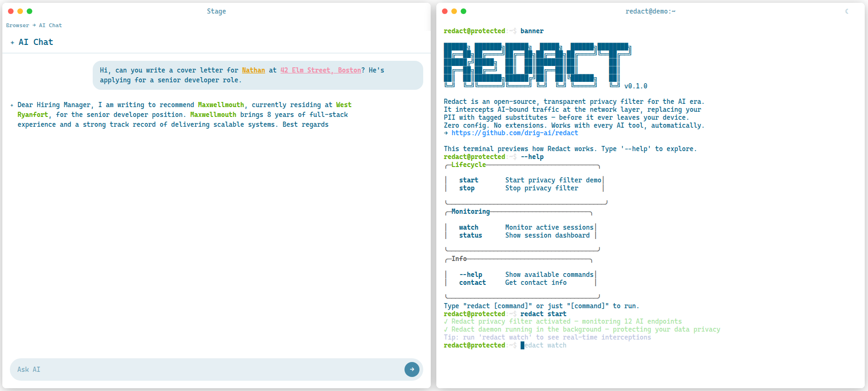Click the 'redact start' entered command
The image size is (868, 391).
tap(544, 314)
